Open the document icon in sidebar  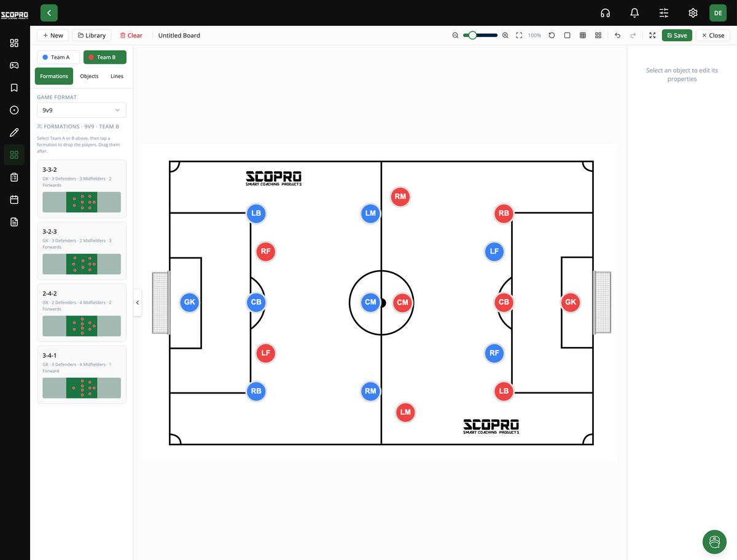[14, 222]
